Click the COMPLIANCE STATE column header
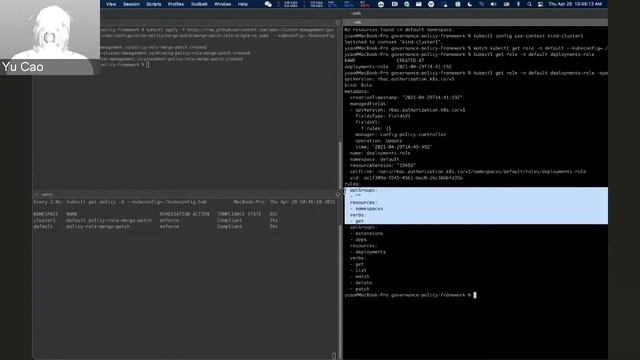 tap(239, 214)
